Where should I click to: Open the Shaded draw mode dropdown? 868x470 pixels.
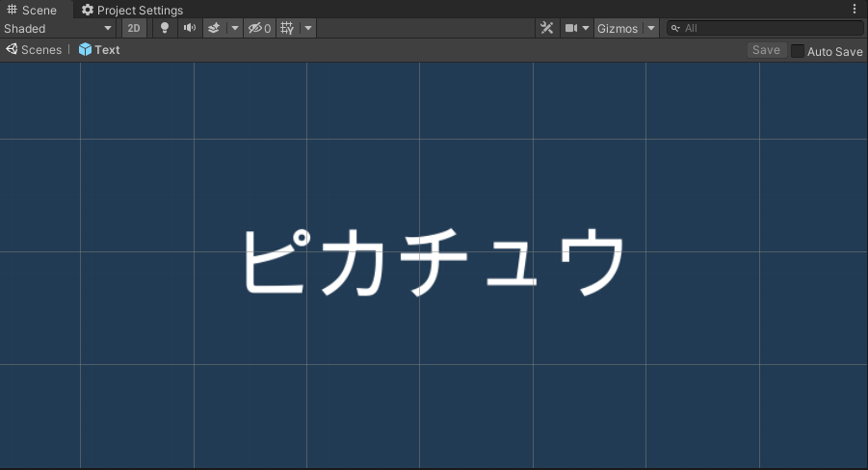point(58,28)
